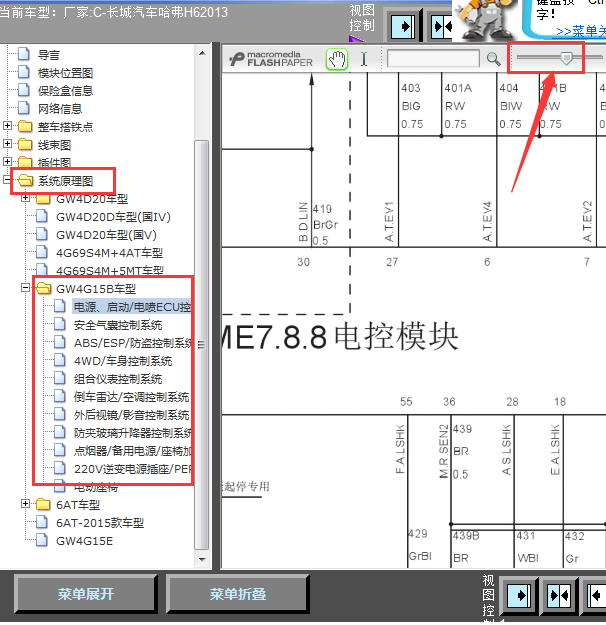This screenshot has width=606, height=625.
Task: Click top view control collapse-arrows button
Action: (x=442, y=27)
